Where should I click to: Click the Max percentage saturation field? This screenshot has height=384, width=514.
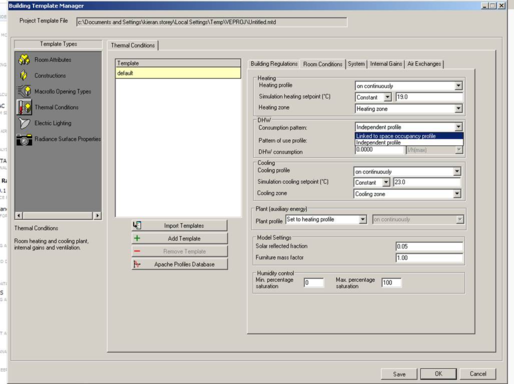[x=391, y=283]
